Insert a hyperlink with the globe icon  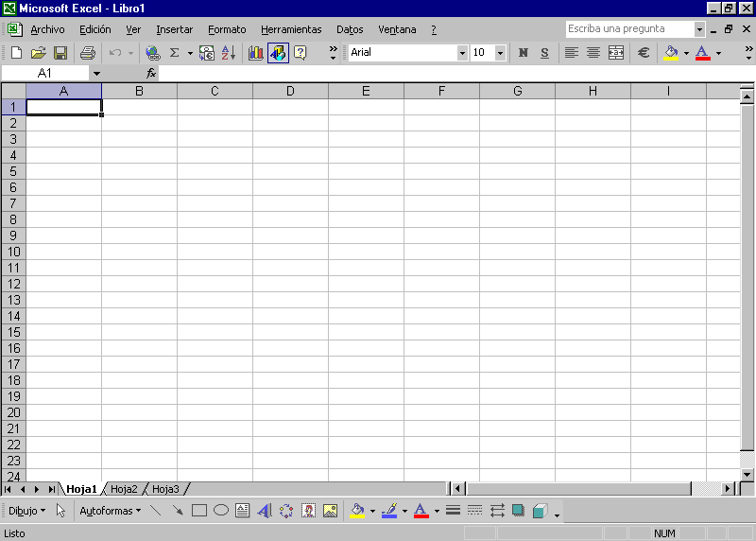(153, 53)
